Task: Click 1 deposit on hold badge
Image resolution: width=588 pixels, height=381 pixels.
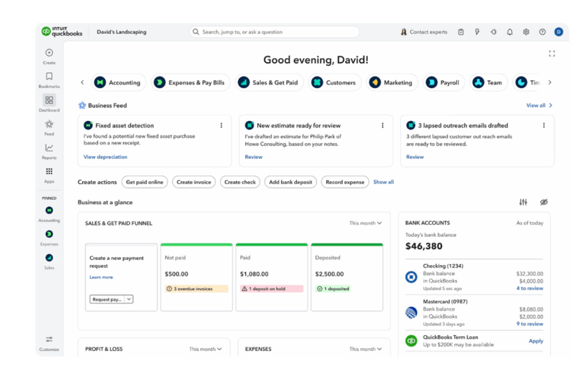Action: 272,289
